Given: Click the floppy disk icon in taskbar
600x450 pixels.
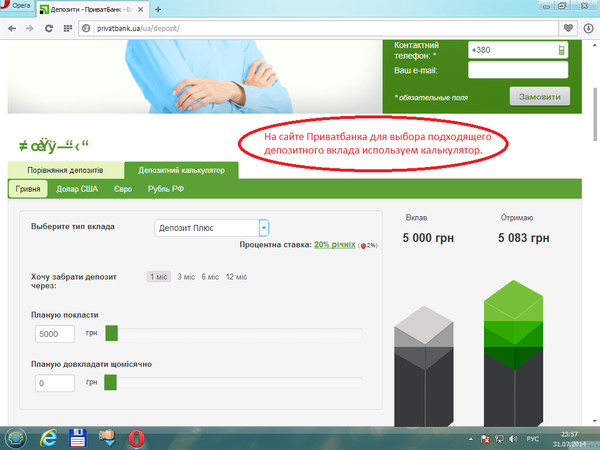Looking at the screenshot, I should coord(78,437).
